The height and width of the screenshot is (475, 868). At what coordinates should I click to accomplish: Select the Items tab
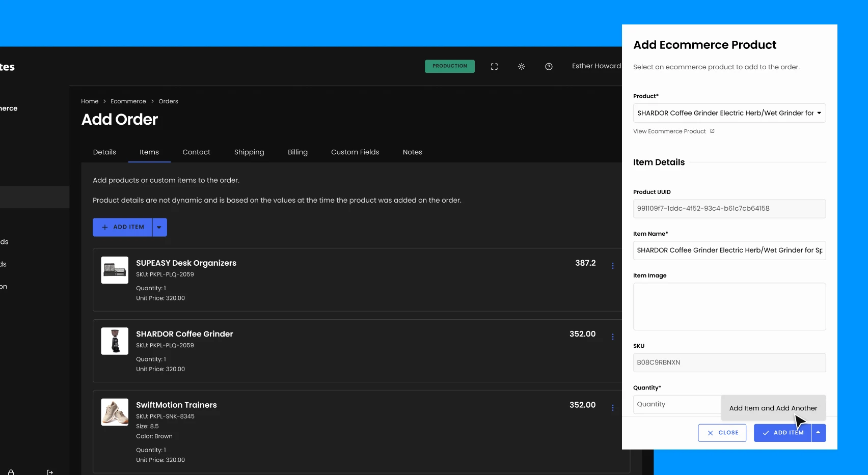point(149,152)
